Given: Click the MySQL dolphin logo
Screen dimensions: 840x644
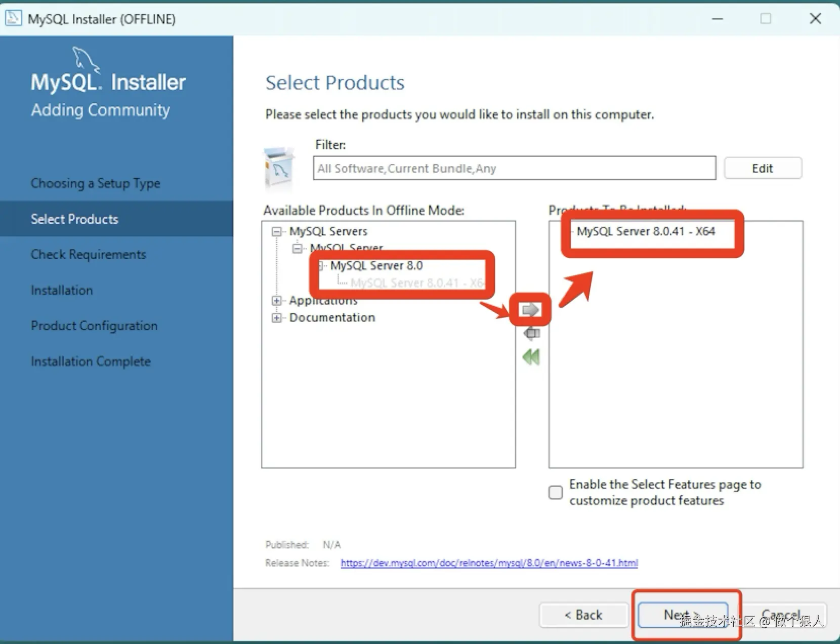Looking at the screenshot, I should click(x=86, y=59).
